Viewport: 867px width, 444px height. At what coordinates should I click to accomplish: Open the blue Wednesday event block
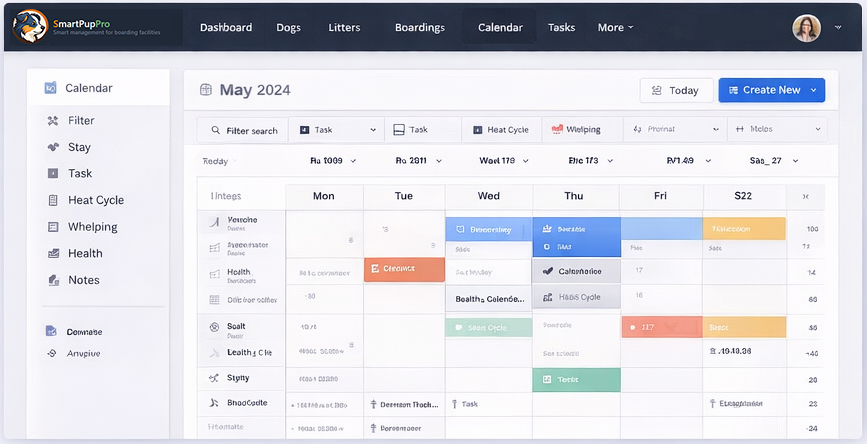click(x=489, y=229)
